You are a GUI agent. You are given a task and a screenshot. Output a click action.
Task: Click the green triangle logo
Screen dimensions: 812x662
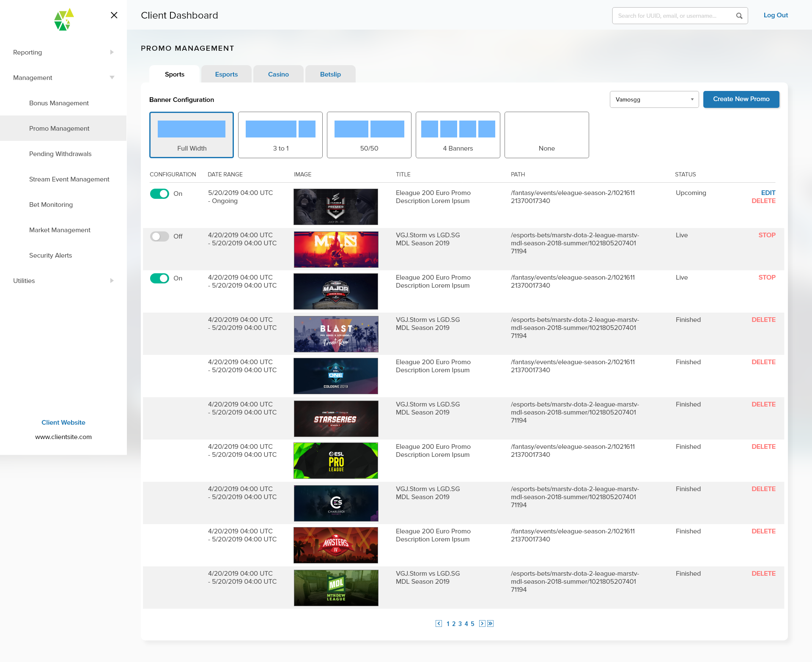click(64, 19)
